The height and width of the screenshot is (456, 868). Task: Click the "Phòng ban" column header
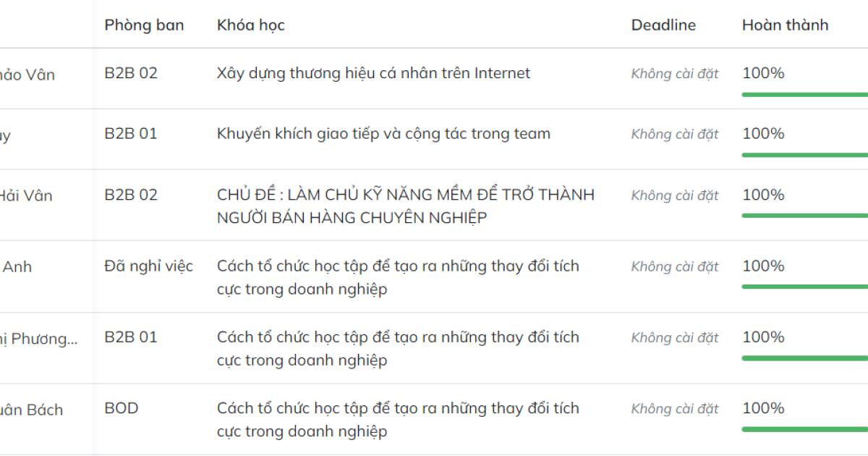(142, 25)
